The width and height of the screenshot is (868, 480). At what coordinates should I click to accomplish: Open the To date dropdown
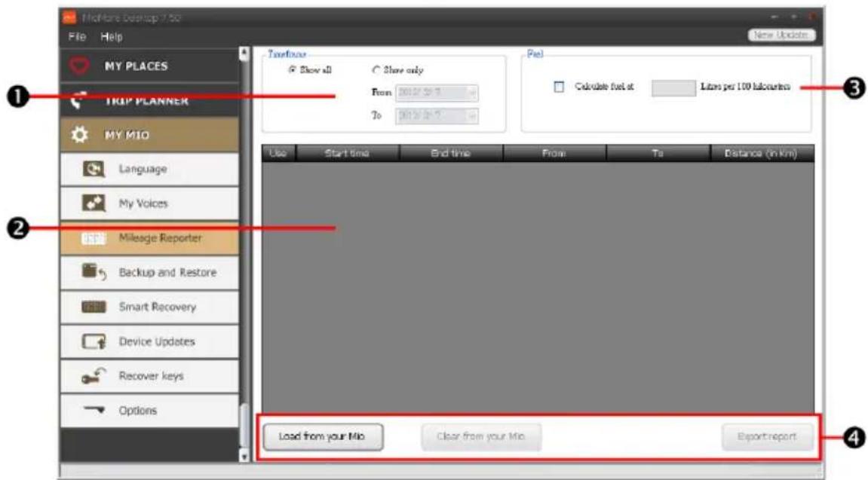point(471,115)
